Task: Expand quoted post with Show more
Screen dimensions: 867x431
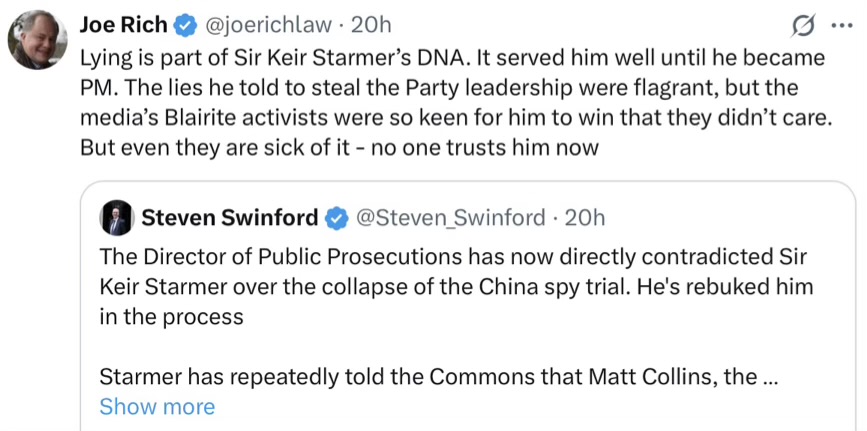Action: tap(157, 406)
